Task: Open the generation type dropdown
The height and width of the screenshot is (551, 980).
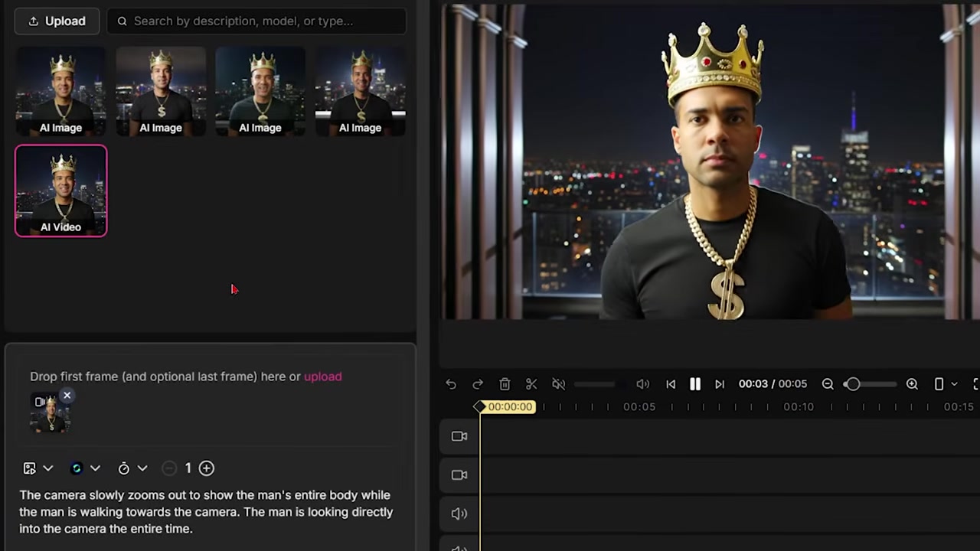Action: coord(38,468)
